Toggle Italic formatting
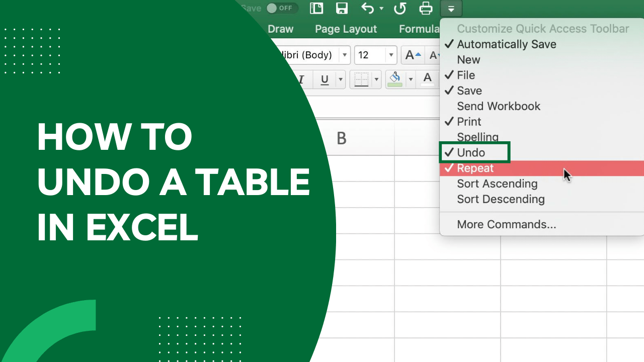Viewport: 644px width, 362px height. [301, 79]
